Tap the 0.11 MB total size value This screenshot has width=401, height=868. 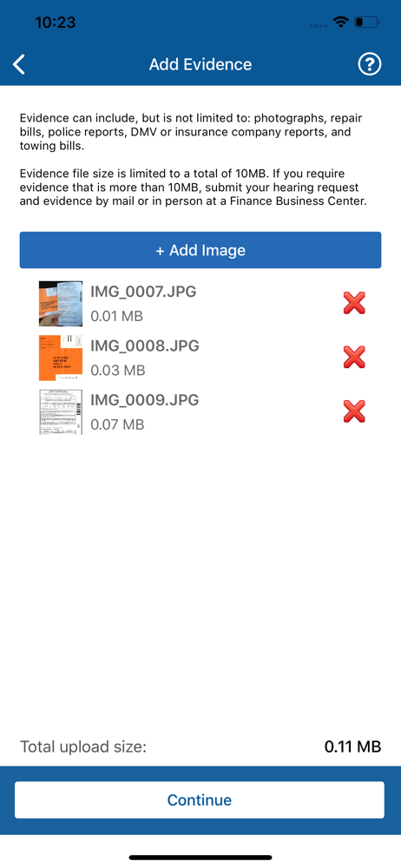point(352,746)
